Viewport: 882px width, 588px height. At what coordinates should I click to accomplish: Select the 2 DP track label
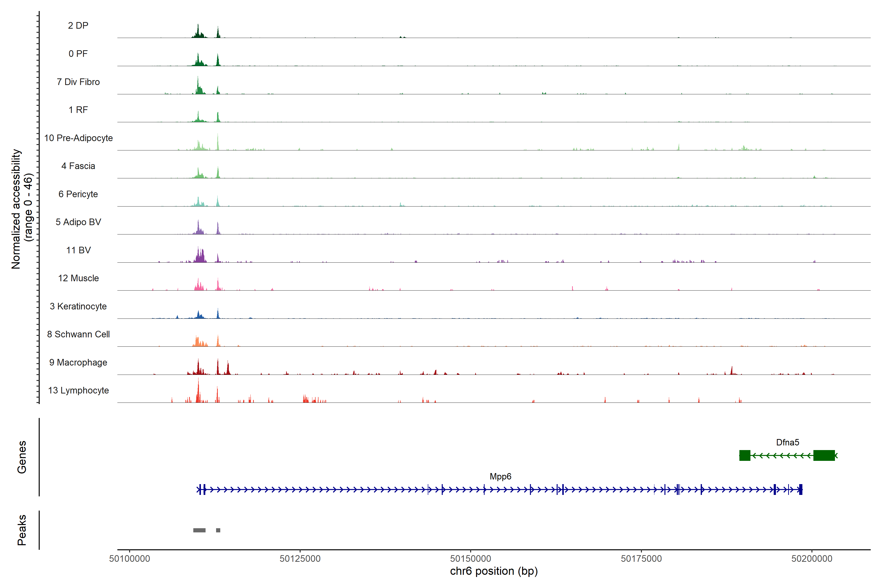(x=78, y=25)
